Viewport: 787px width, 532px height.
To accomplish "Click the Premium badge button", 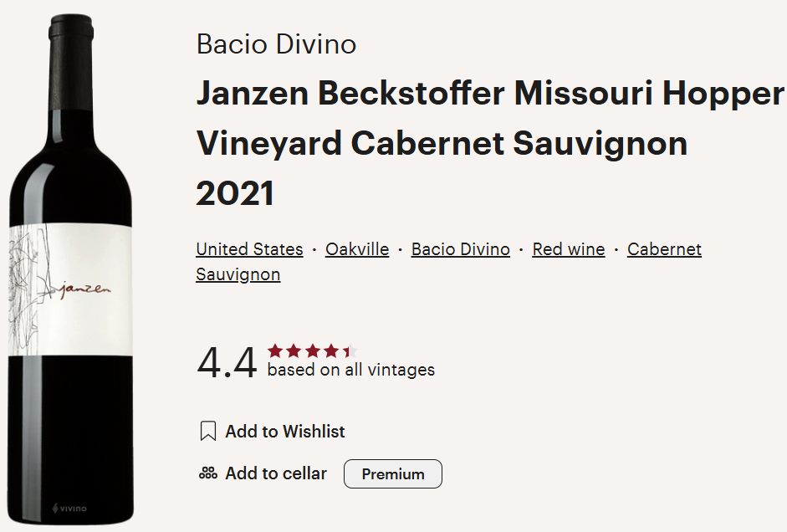I will point(393,473).
